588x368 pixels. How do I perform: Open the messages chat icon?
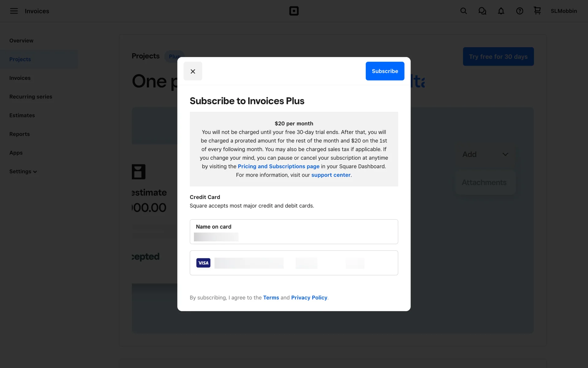482,11
